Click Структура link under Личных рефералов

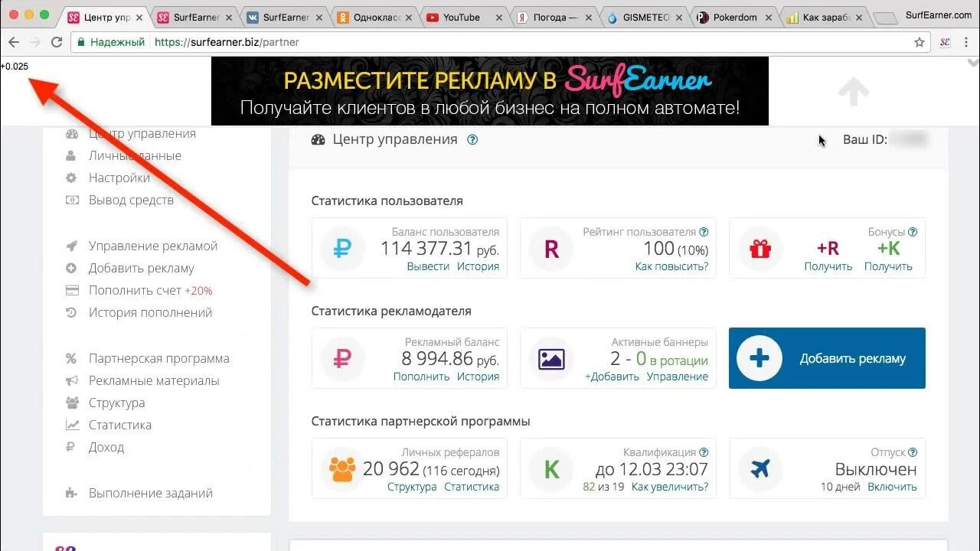click(x=412, y=487)
